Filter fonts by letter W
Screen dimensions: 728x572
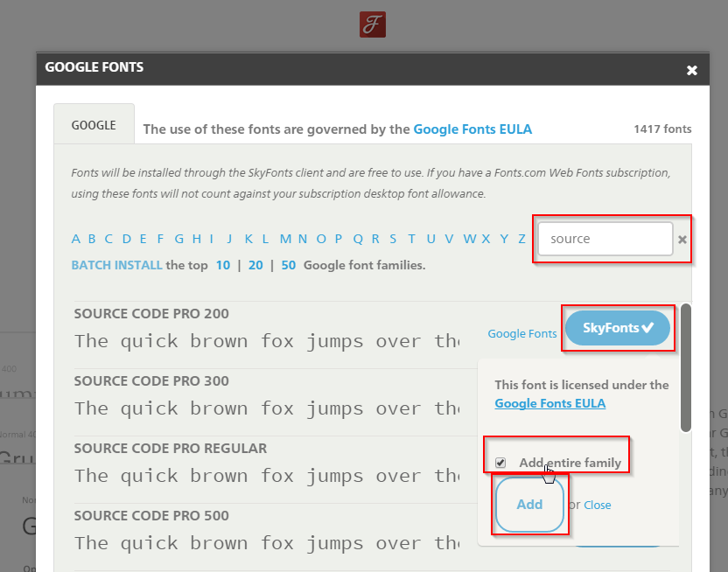click(470, 239)
